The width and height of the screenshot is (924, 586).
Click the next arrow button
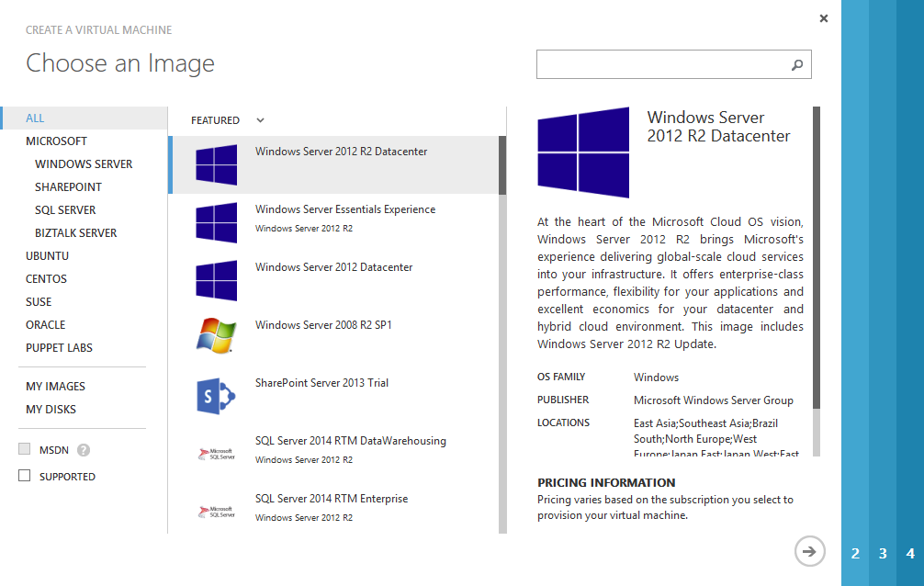coord(810,551)
